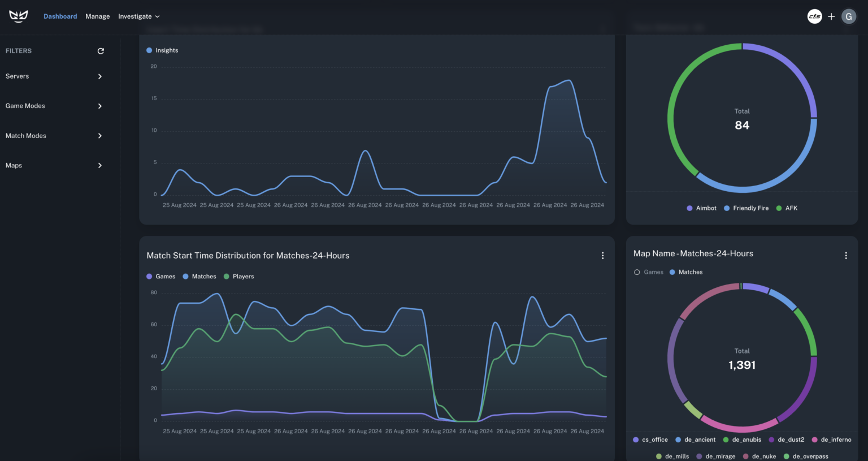This screenshot has height=461, width=868.
Task: Open Map Name chart kebab menu
Action: click(x=845, y=256)
